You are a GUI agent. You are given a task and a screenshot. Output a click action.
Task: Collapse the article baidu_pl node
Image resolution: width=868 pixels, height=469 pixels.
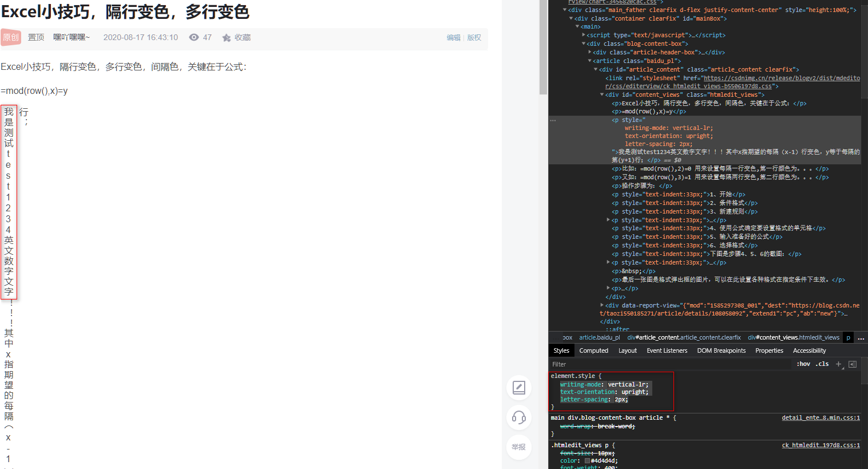pos(590,61)
